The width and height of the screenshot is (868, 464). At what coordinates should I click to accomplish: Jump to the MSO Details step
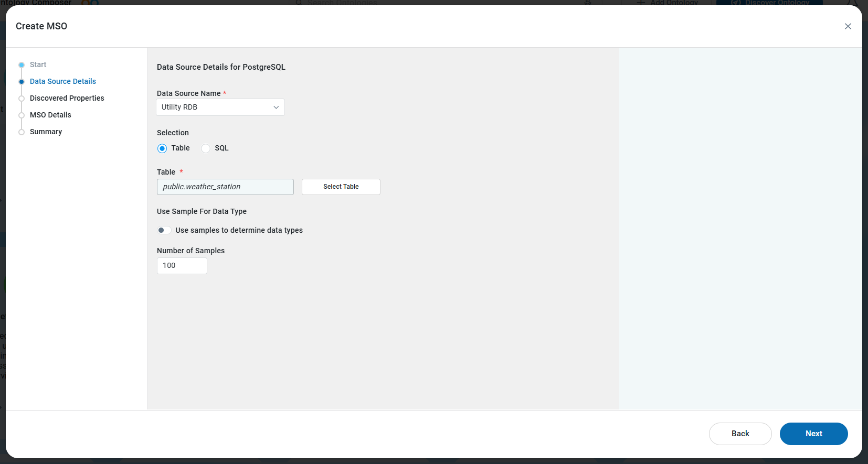pyautogui.click(x=50, y=115)
